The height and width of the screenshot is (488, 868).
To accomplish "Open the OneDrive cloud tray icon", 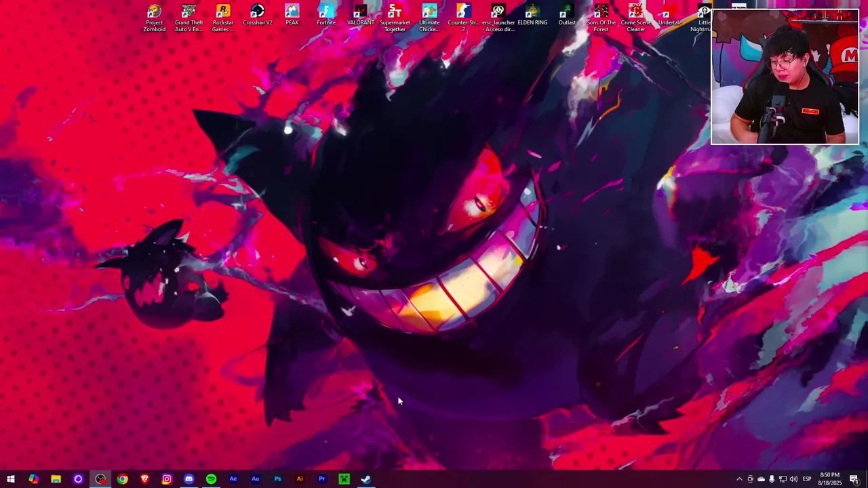I will 761,479.
